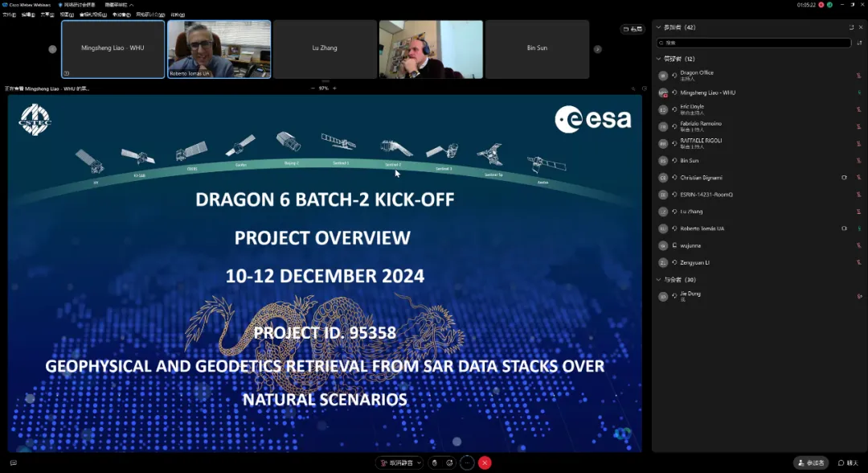Click the sort participants icon
Viewport: 868px width, 473px height.
click(x=859, y=43)
